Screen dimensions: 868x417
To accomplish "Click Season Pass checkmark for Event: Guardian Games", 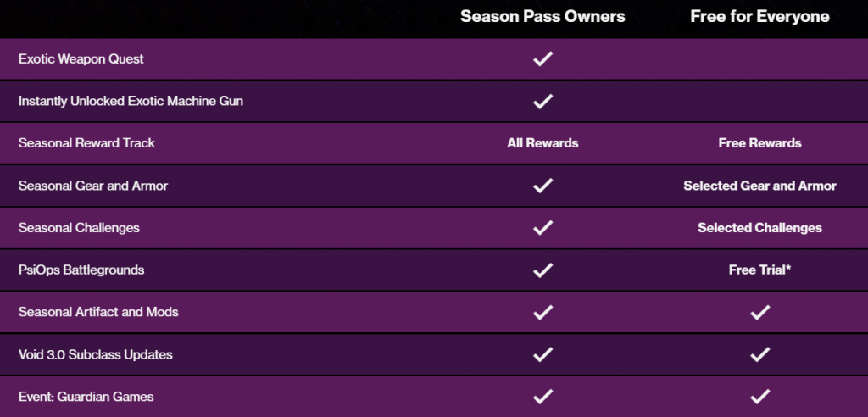I will click(x=542, y=396).
